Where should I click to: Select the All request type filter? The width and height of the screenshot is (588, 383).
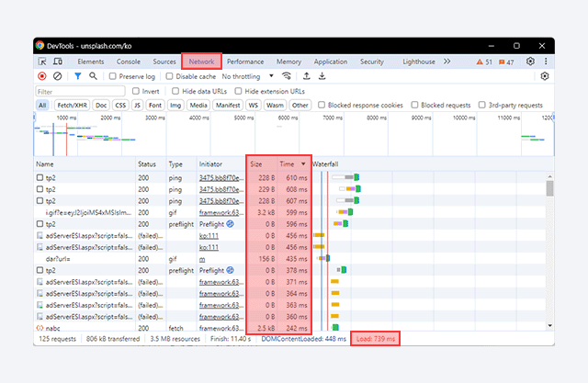tap(42, 105)
